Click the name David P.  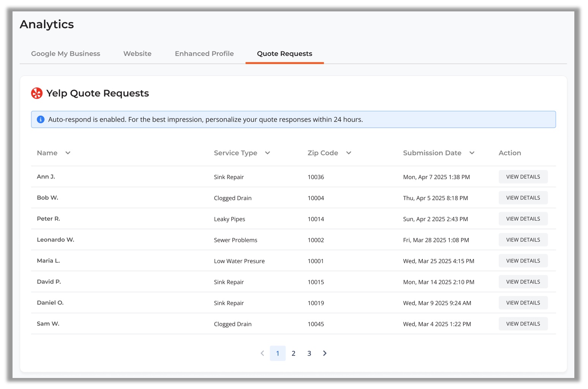tap(49, 281)
